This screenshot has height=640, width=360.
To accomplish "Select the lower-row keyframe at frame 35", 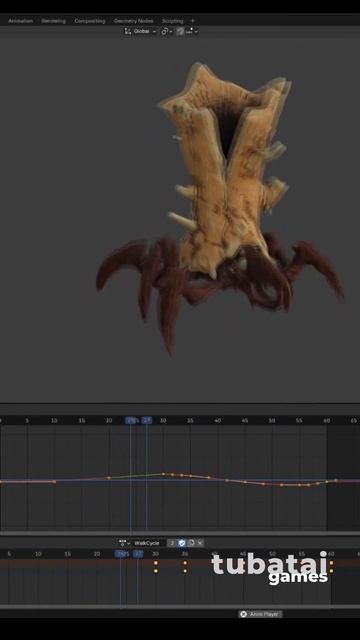I will tap(185, 571).
